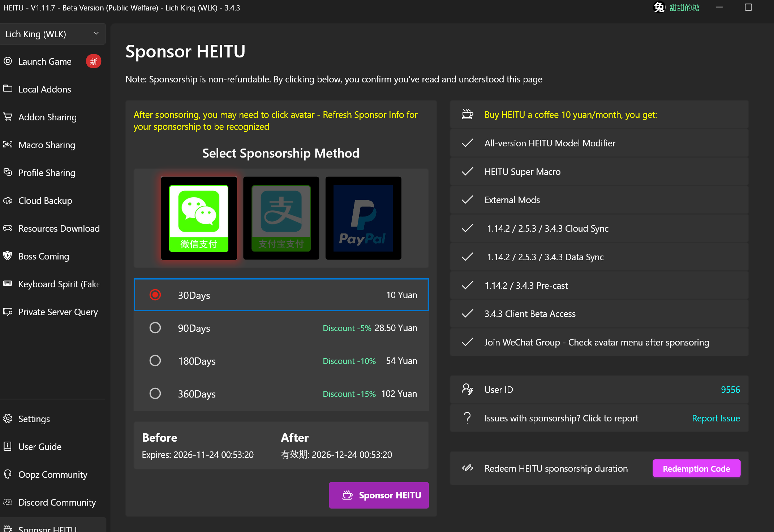774x532 pixels.
Task: Open the Boss Coming menu item
Action: coord(53,256)
